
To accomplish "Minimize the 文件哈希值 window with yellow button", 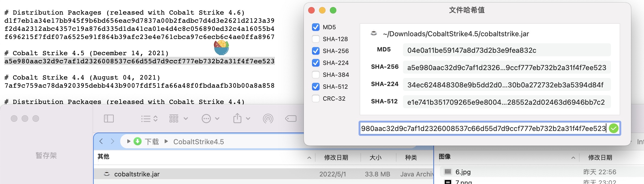I will (x=322, y=10).
